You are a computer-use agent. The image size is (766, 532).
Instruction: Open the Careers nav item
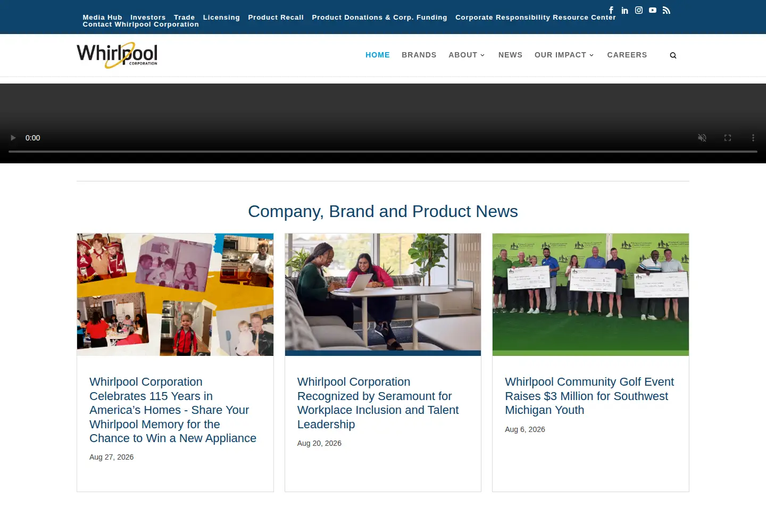pyautogui.click(x=627, y=55)
